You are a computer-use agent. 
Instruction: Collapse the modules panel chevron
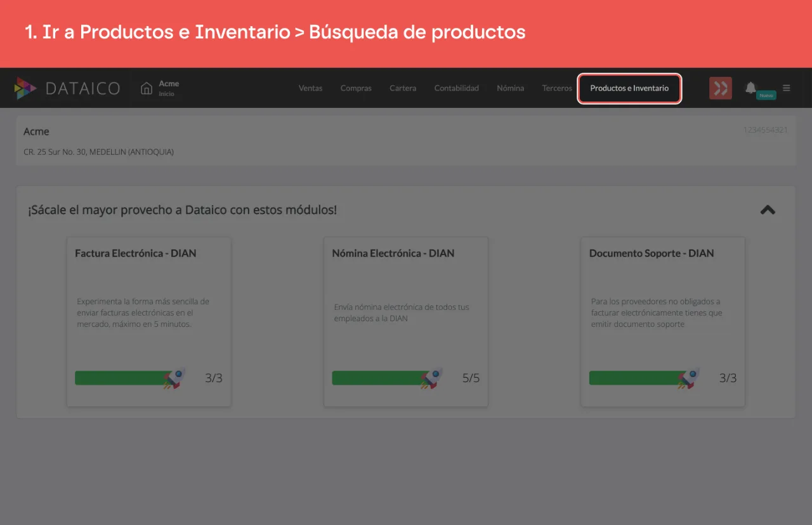click(768, 209)
